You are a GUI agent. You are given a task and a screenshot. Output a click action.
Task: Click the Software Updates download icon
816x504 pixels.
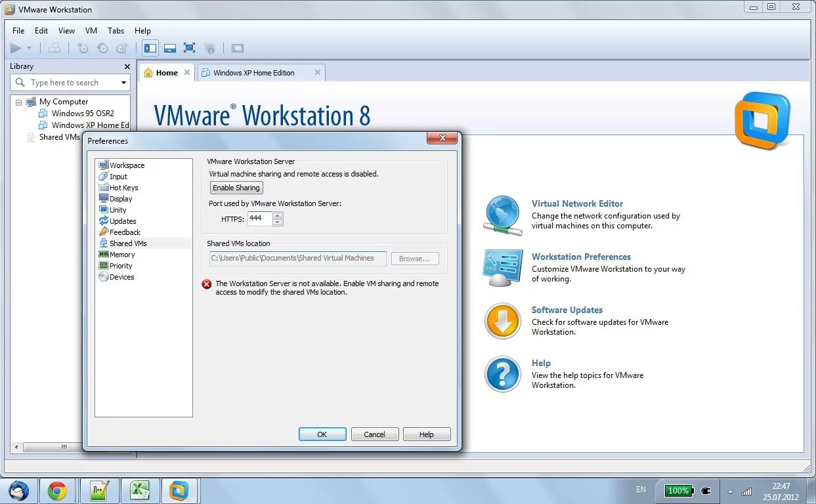point(502,321)
